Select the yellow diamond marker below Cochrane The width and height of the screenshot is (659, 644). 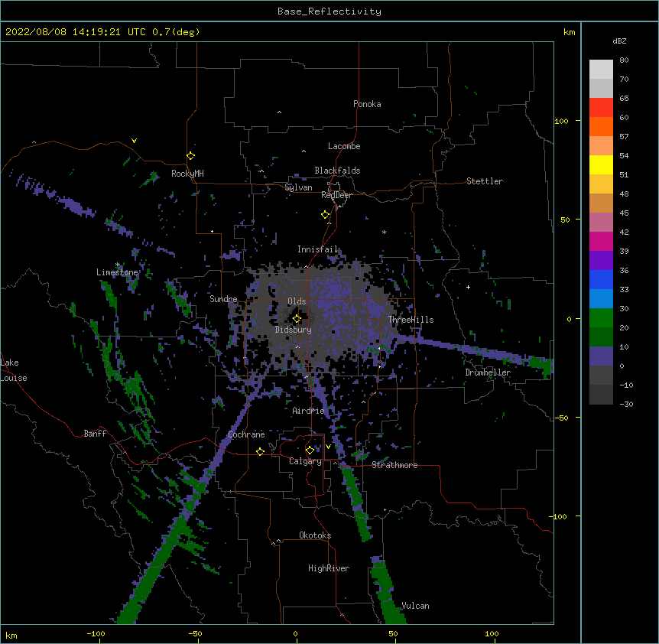260,451
